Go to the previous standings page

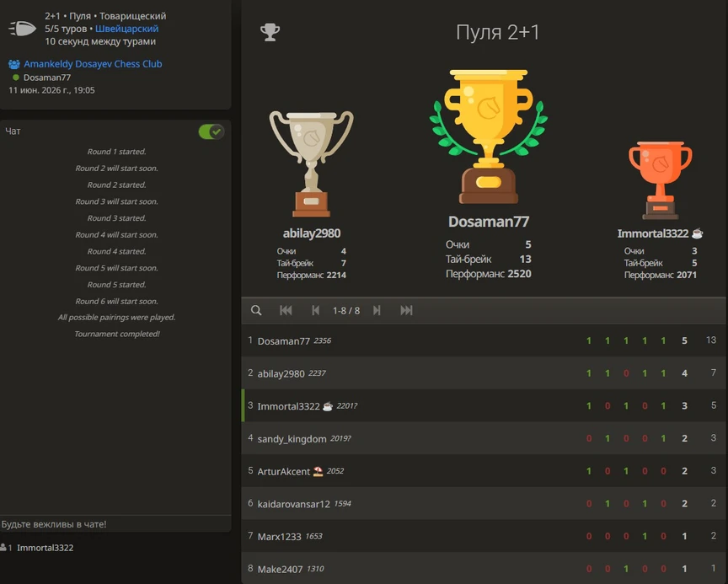coord(315,310)
